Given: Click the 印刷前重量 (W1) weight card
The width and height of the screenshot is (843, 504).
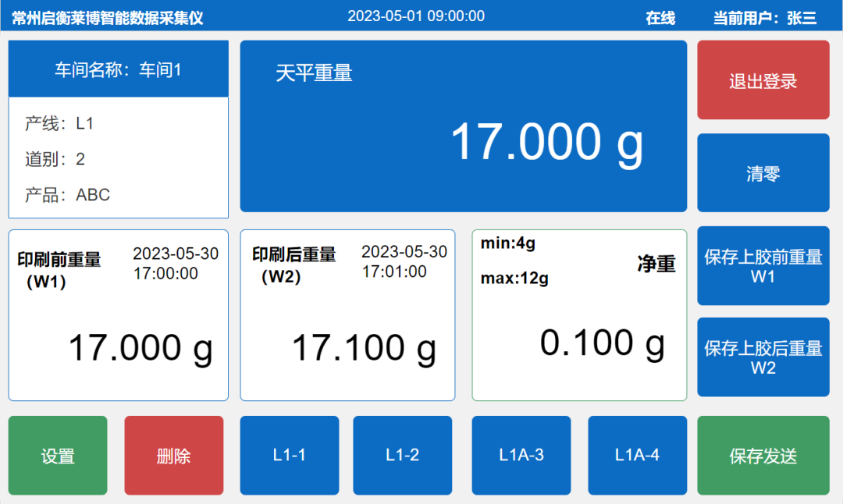Looking at the screenshot, I should [x=119, y=315].
